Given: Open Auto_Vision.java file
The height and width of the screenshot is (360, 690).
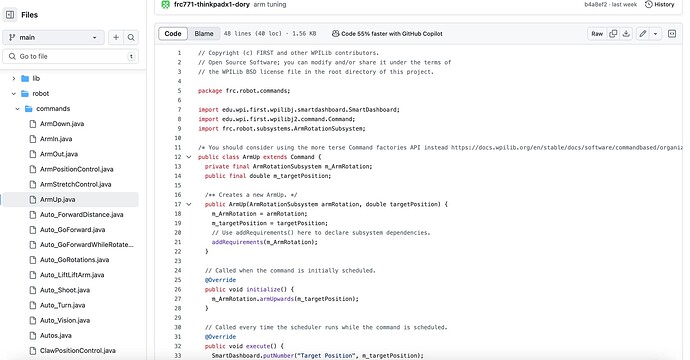Looking at the screenshot, I should (x=65, y=320).
